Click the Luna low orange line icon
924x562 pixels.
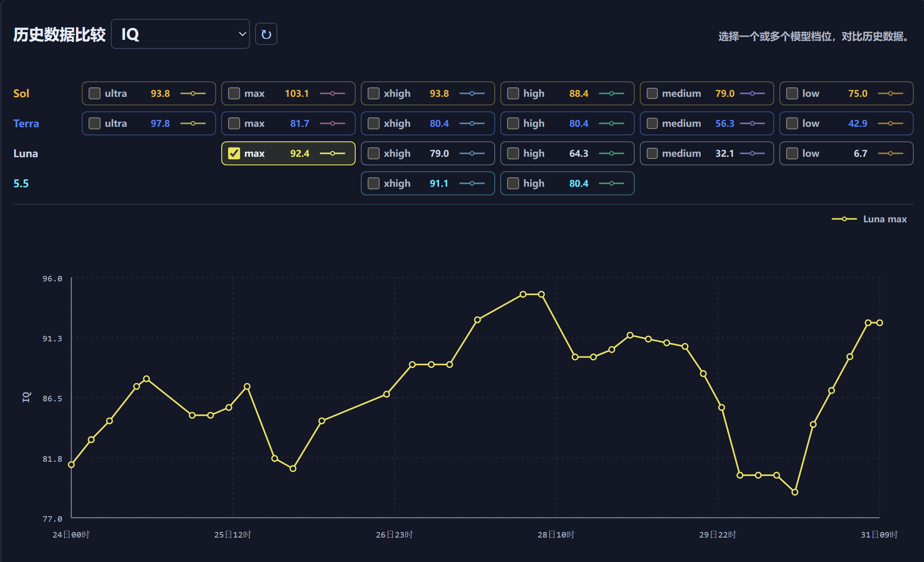coord(890,153)
